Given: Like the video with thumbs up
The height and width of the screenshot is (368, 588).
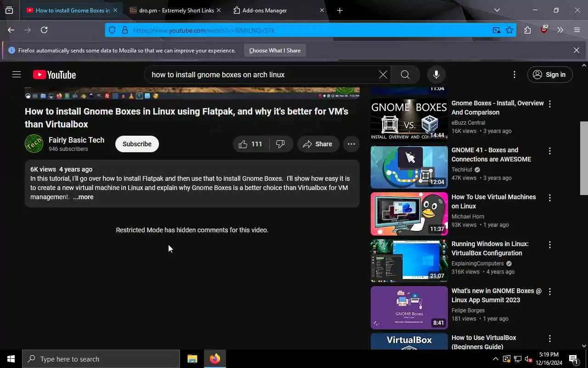Looking at the screenshot, I should 251,144.
